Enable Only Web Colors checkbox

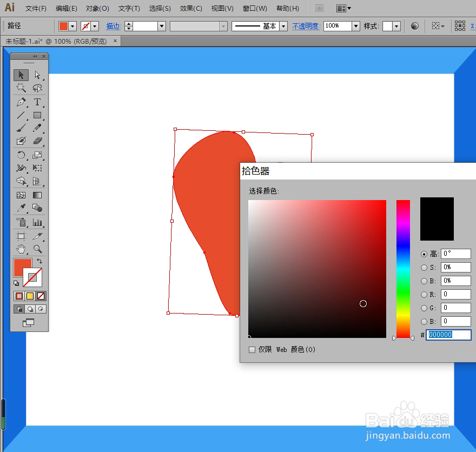(252, 350)
